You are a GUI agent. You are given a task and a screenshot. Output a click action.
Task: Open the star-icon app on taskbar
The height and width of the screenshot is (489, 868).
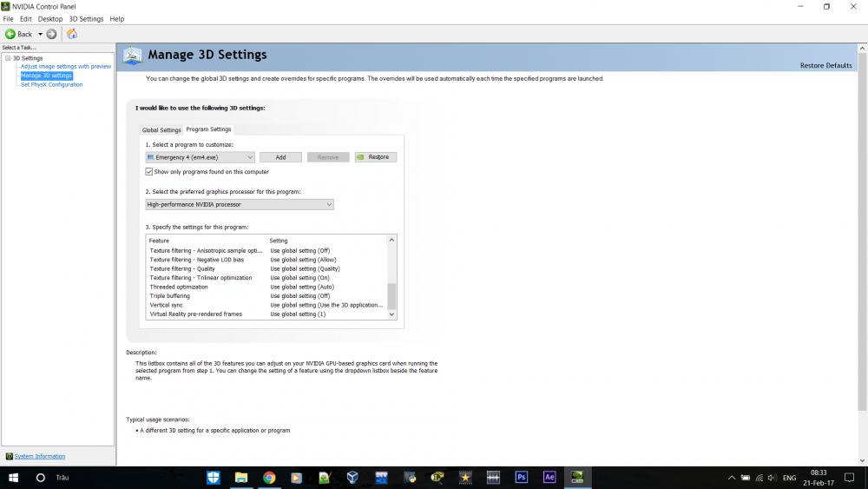pos(465,478)
